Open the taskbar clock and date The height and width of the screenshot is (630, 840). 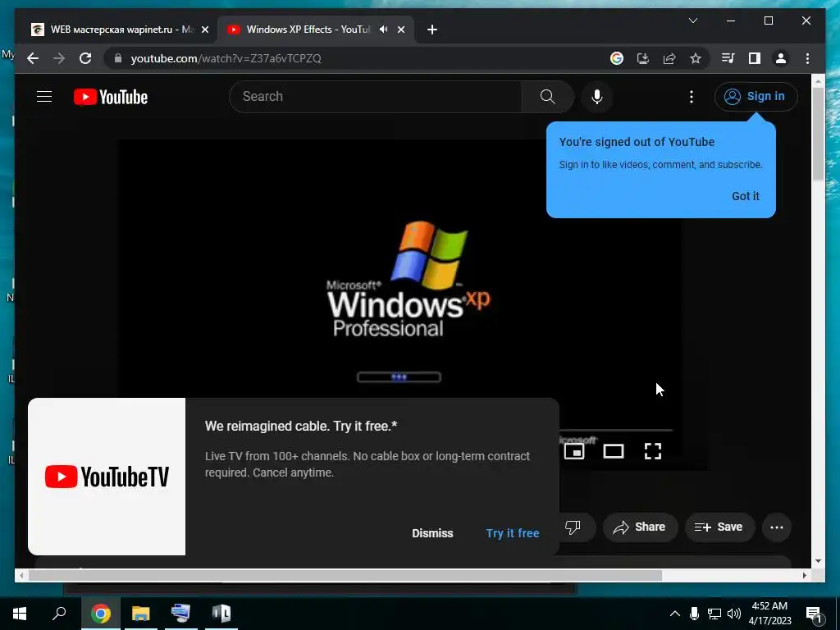point(769,614)
